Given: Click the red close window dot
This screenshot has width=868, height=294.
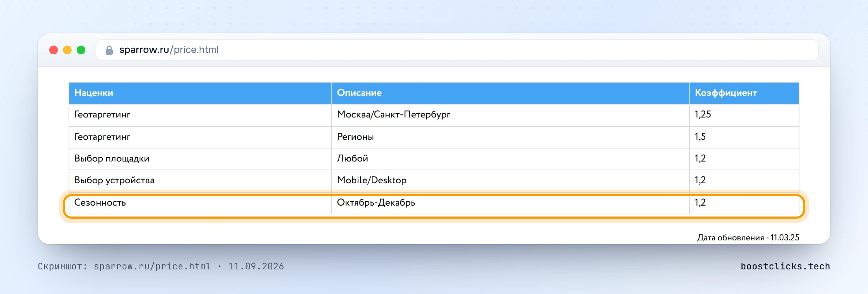Looking at the screenshot, I should pyautogui.click(x=54, y=50).
